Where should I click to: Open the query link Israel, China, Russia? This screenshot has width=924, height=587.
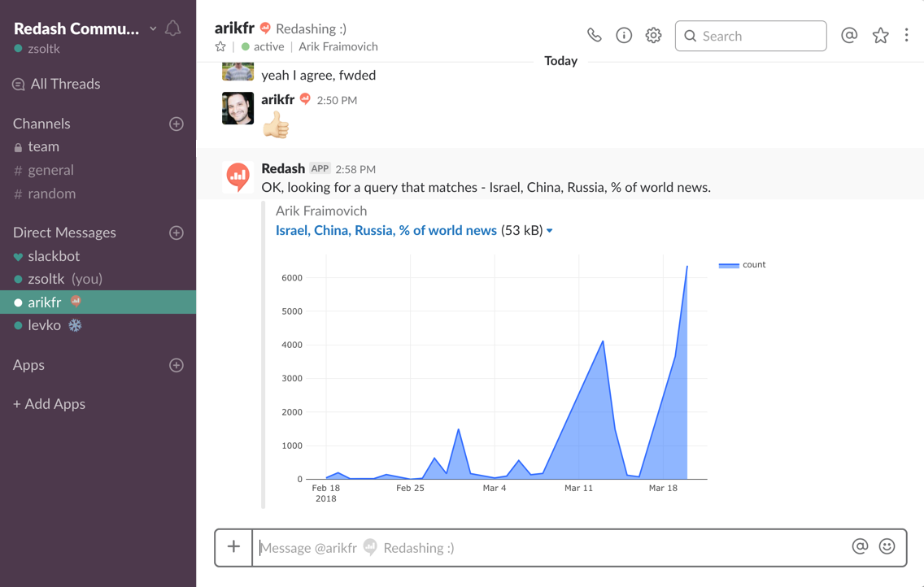386,230
